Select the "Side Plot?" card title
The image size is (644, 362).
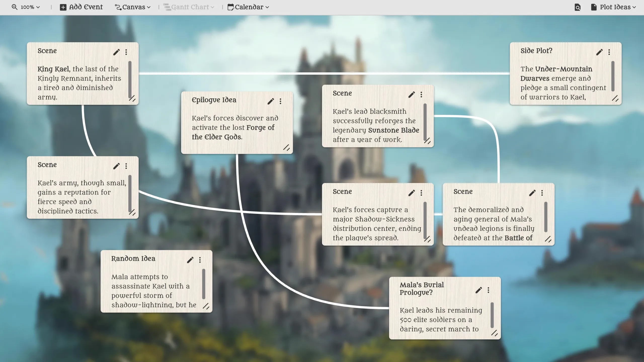coord(536,51)
